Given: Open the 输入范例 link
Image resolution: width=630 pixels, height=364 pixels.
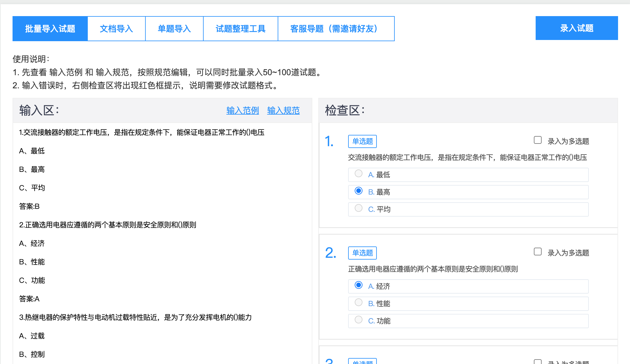Looking at the screenshot, I should pos(242,110).
